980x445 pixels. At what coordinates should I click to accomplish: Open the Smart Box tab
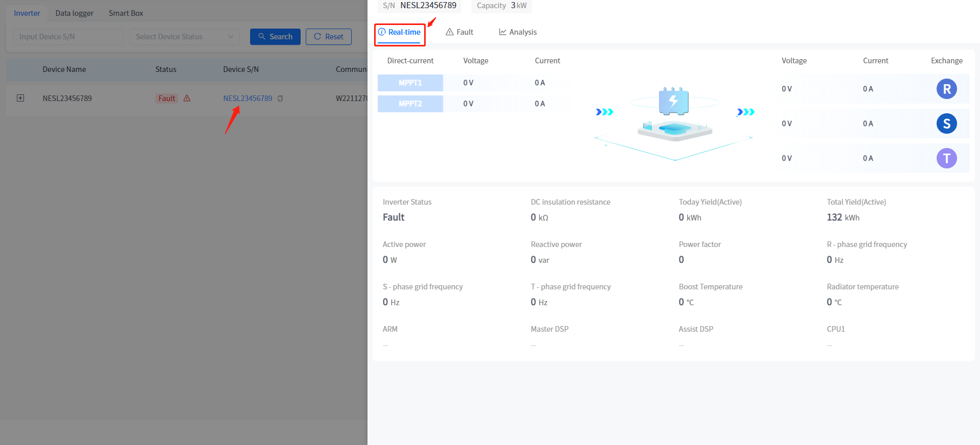point(126,13)
